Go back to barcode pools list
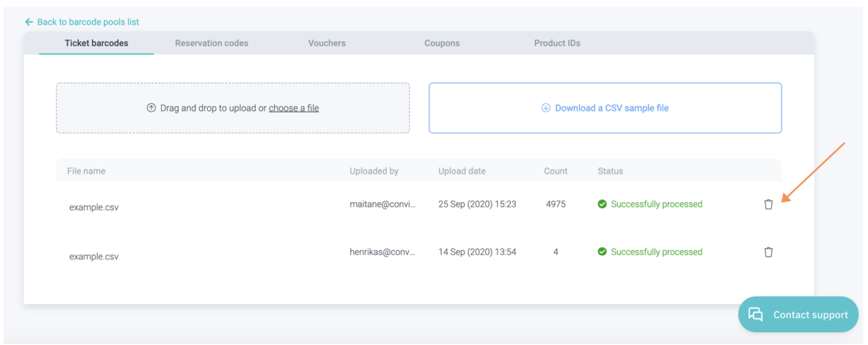This screenshot has height=345, width=868. [x=88, y=22]
